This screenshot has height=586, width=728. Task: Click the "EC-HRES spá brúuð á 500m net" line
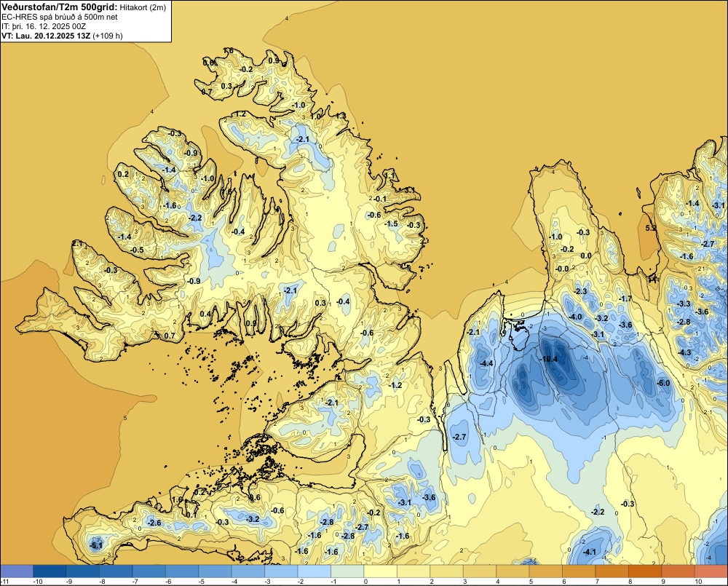coord(60,17)
